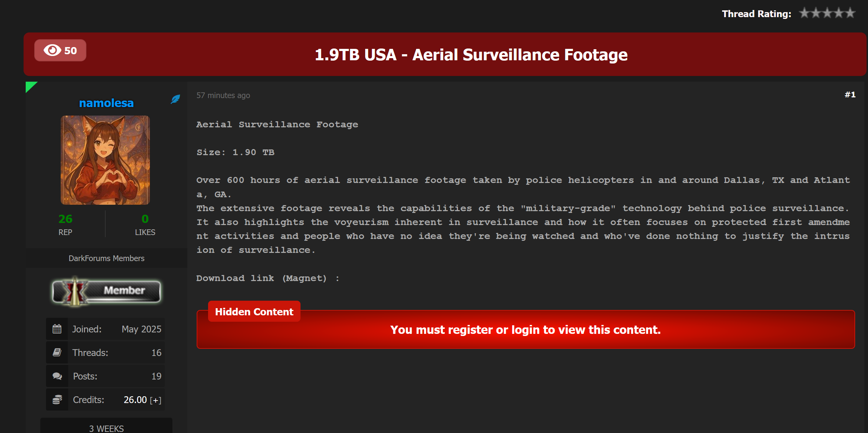Click the Hidden Content label
This screenshot has width=868, height=433.
[254, 312]
